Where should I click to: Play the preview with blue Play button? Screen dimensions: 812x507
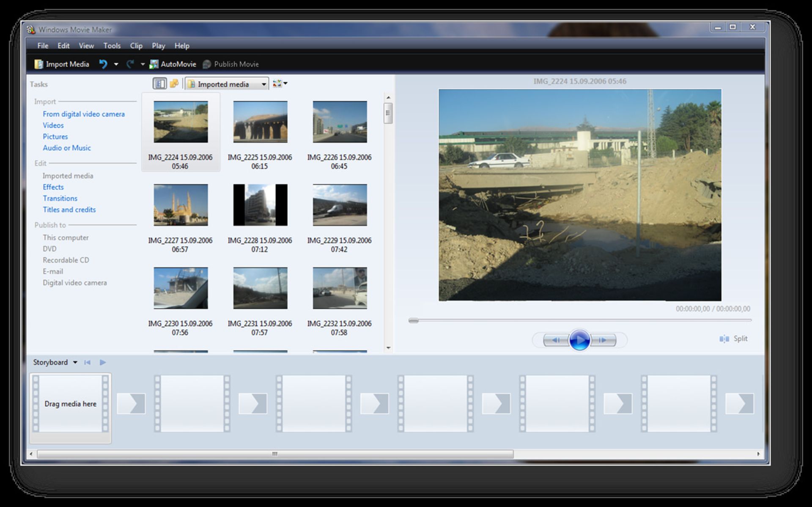[x=579, y=340]
